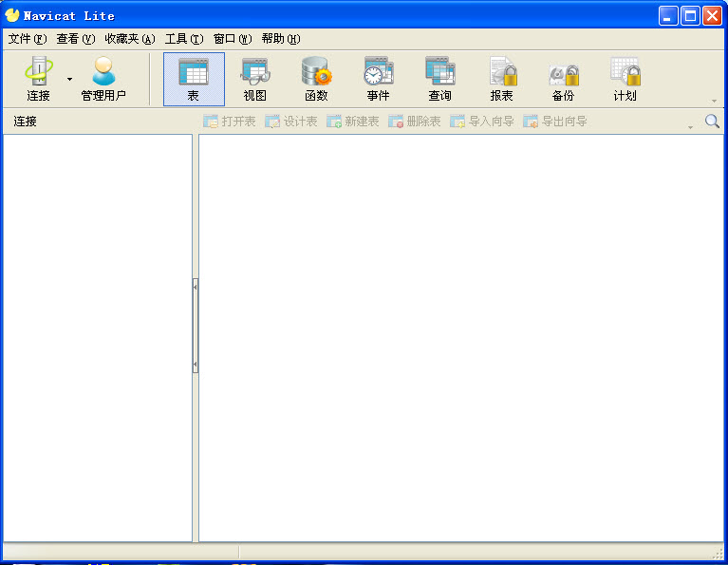Select the 事件 (Event) toolbar icon
728x565 pixels.
coord(378,79)
